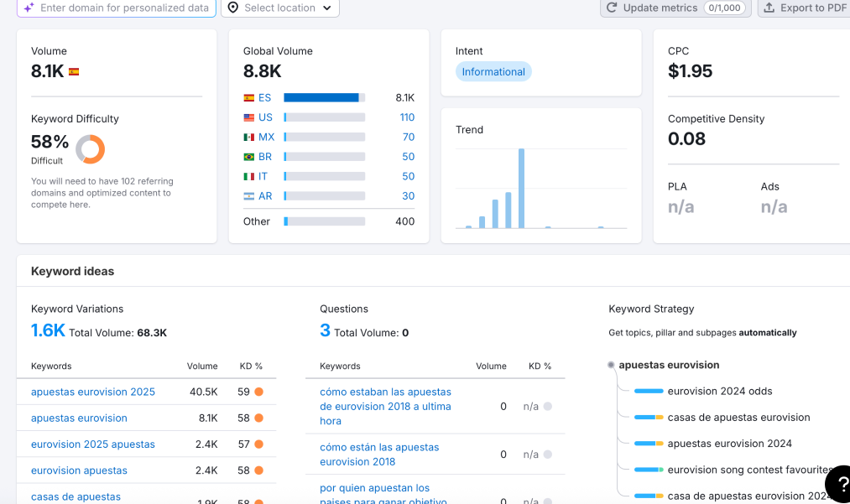850x504 pixels.
Task: Open the apuestas eurovision 2025 keyword link
Action: [92, 392]
